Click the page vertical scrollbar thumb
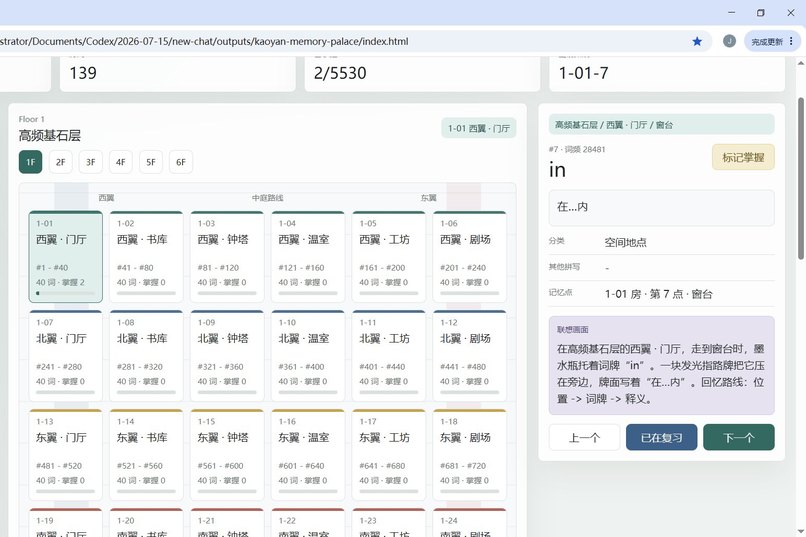 pos(801,178)
